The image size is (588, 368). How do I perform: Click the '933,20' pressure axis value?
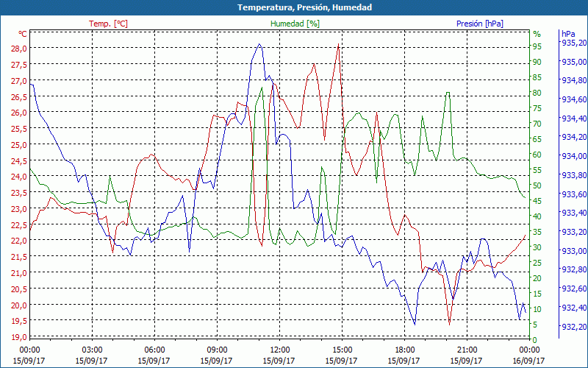(x=574, y=232)
